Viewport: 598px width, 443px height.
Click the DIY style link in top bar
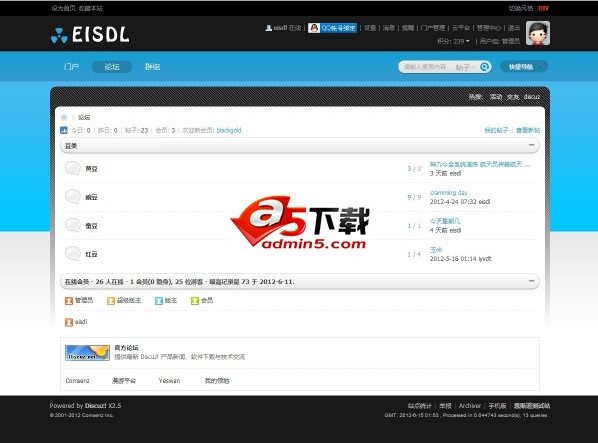543,8
